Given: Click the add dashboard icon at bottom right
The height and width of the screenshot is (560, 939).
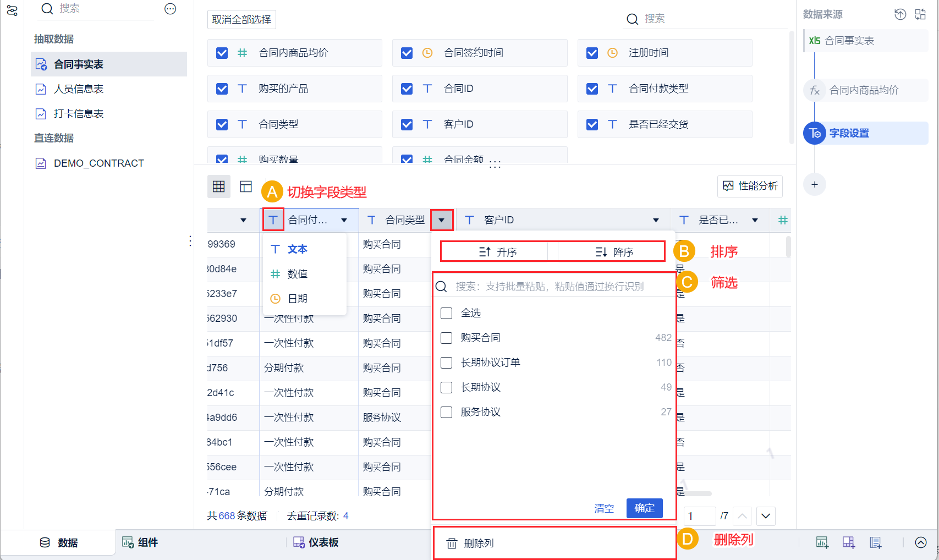Looking at the screenshot, I should [x=849, y=542].
